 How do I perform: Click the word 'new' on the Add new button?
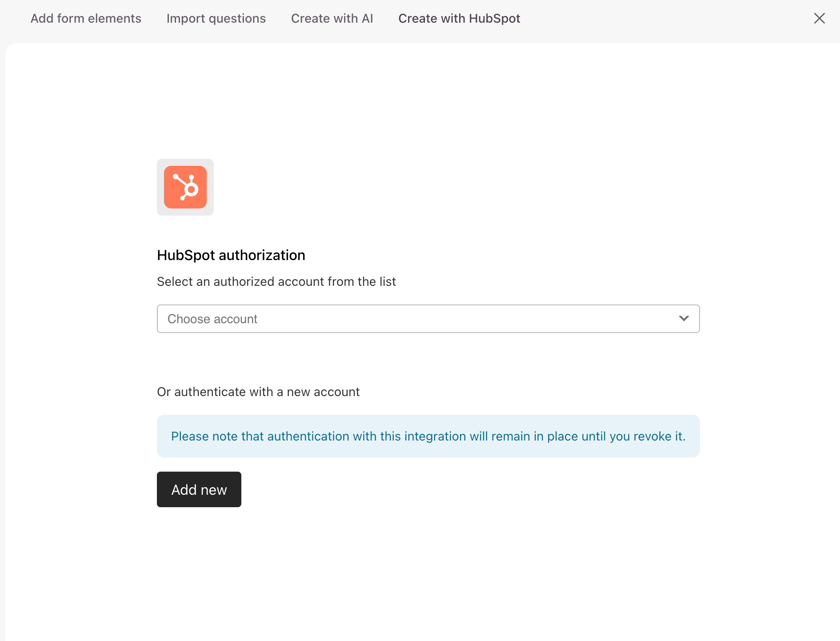click(x=214, y=490)
